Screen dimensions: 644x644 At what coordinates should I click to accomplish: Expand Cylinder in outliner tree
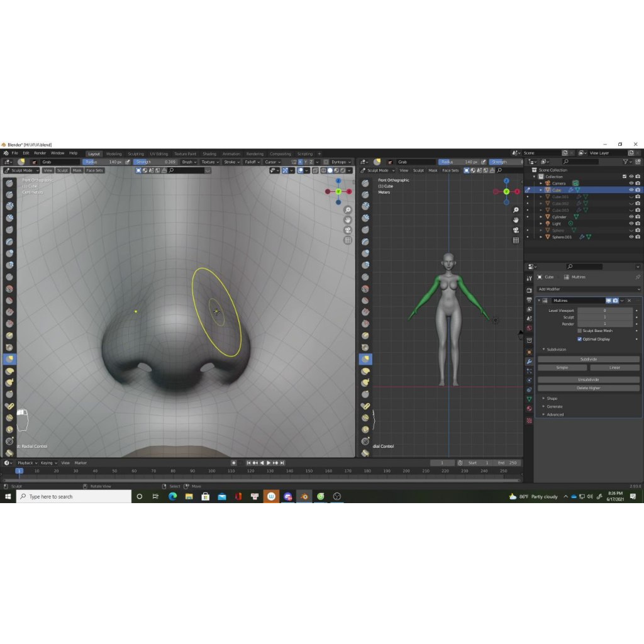[541, 217]
